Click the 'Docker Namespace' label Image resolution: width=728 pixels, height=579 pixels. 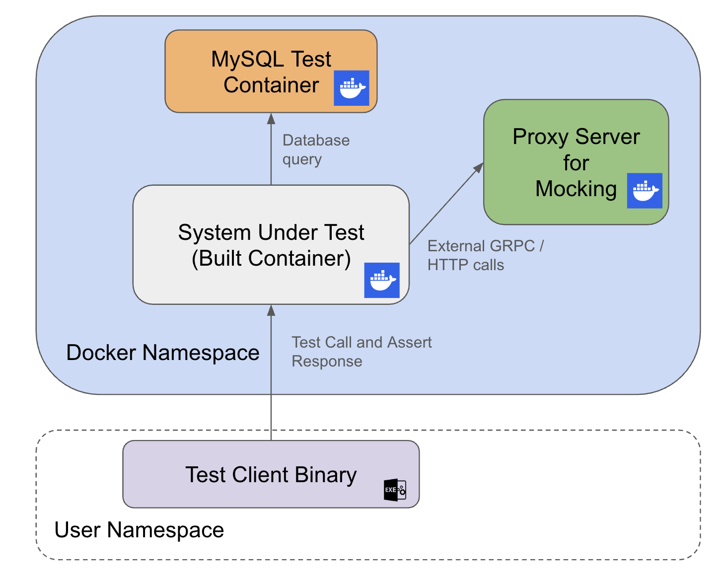(x=163, y=353)
